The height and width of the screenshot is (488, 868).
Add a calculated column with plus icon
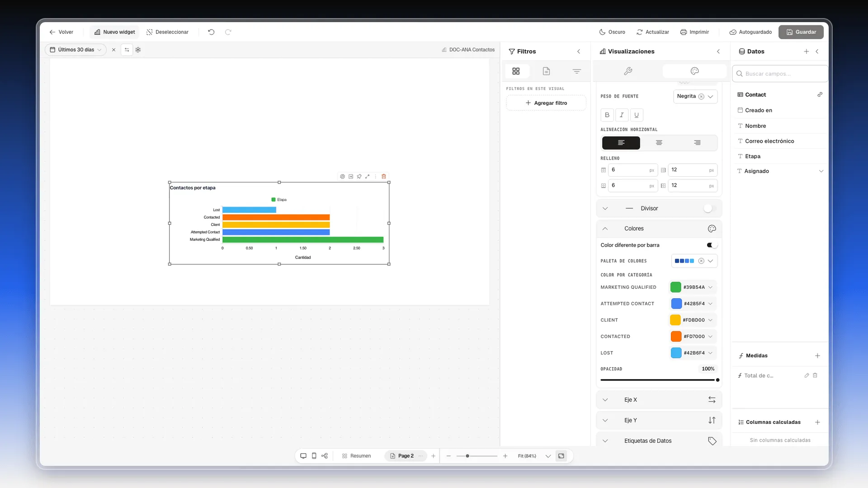pos(817,422)
